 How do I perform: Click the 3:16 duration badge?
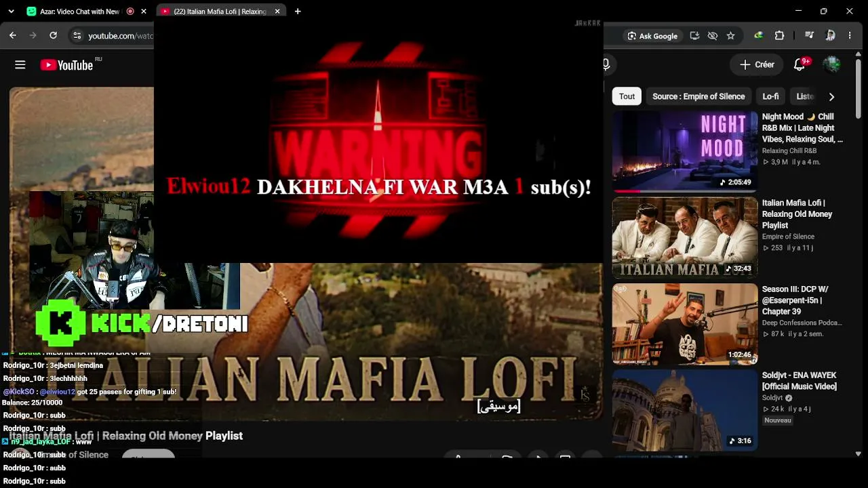coord(741,441)
